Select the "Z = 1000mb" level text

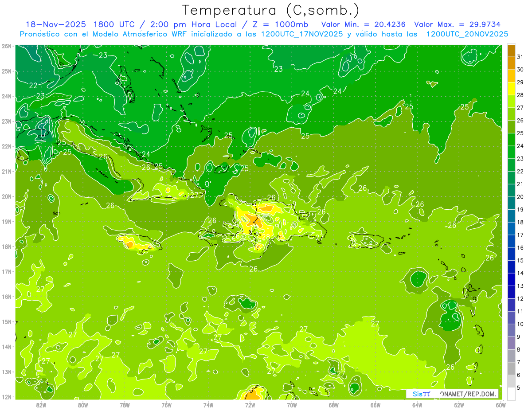[281, 24]
